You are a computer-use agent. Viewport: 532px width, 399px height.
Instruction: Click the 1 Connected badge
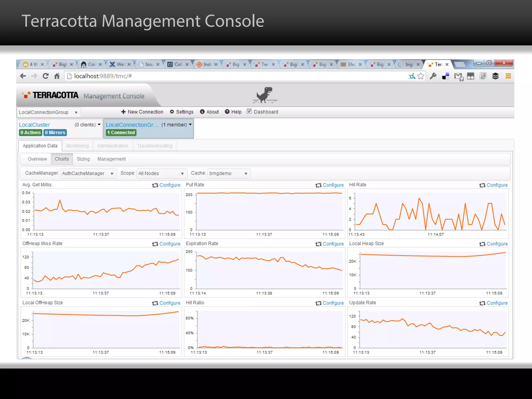[121, 132]
